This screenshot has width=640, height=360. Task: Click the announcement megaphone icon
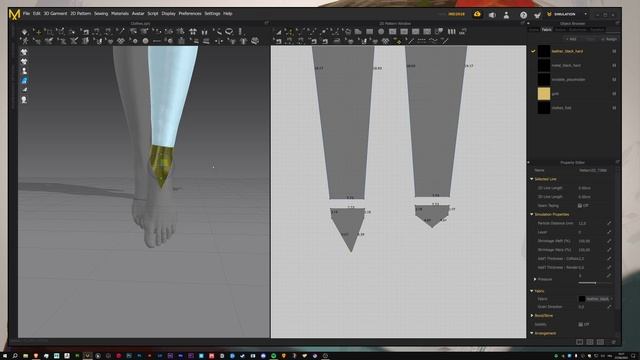[x=492, y=15]
